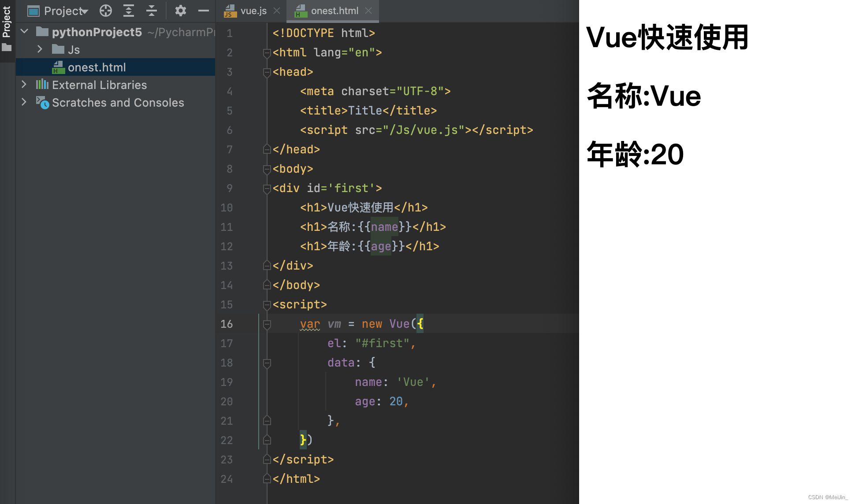The width and height of the screenshot is (855, 504).
Task: Fold the div id first block at line 9
Action: click(267, 189)
